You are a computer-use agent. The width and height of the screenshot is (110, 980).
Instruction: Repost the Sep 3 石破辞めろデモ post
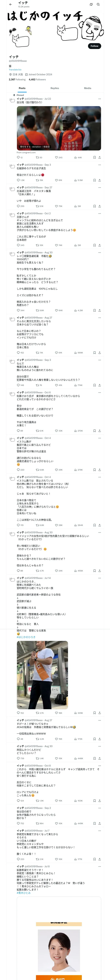click(39, 180)
